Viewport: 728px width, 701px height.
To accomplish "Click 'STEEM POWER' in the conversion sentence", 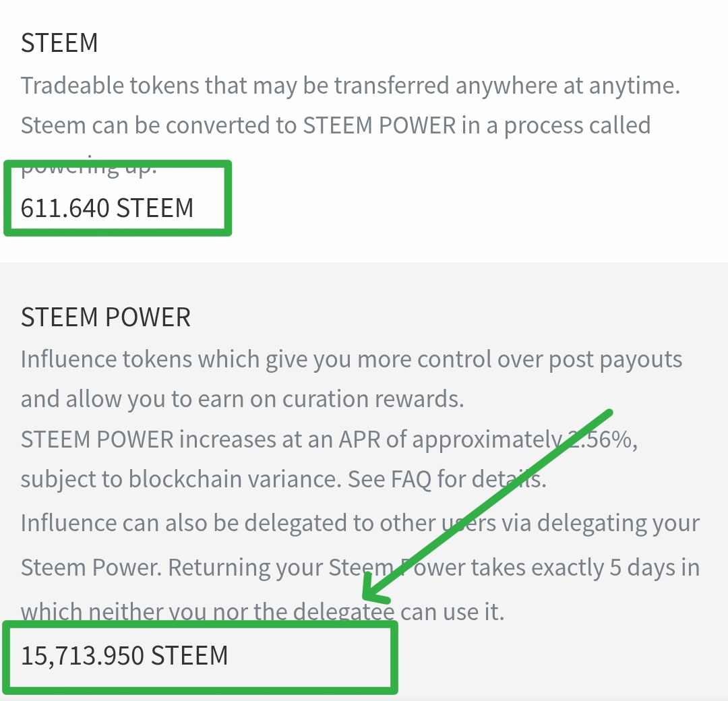I will 380,125.
